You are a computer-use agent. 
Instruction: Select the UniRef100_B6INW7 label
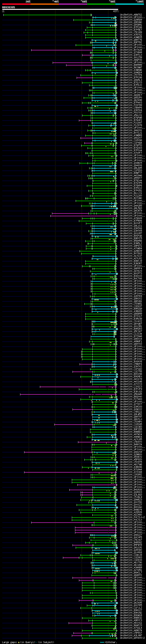pos(131,67)
